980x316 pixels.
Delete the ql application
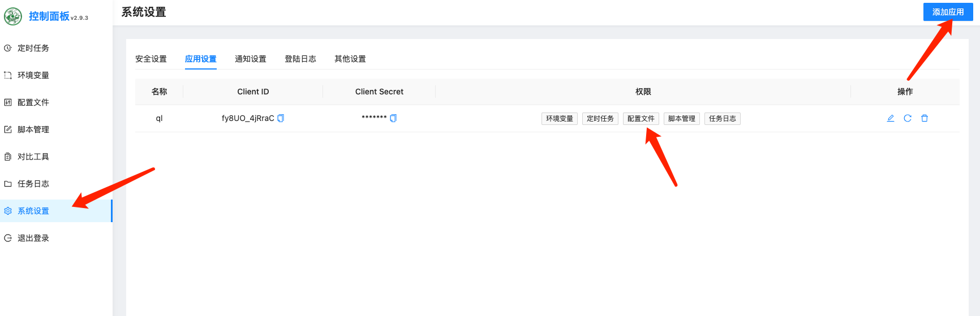(x=925, y=118)
